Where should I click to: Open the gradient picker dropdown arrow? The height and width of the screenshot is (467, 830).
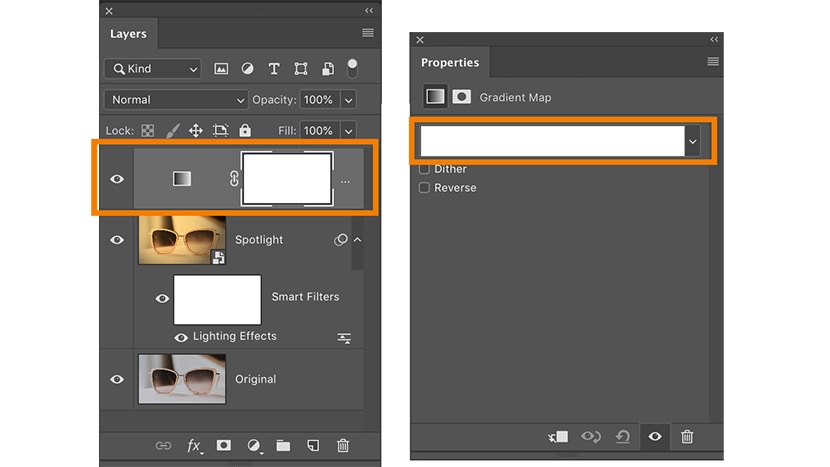692,143
